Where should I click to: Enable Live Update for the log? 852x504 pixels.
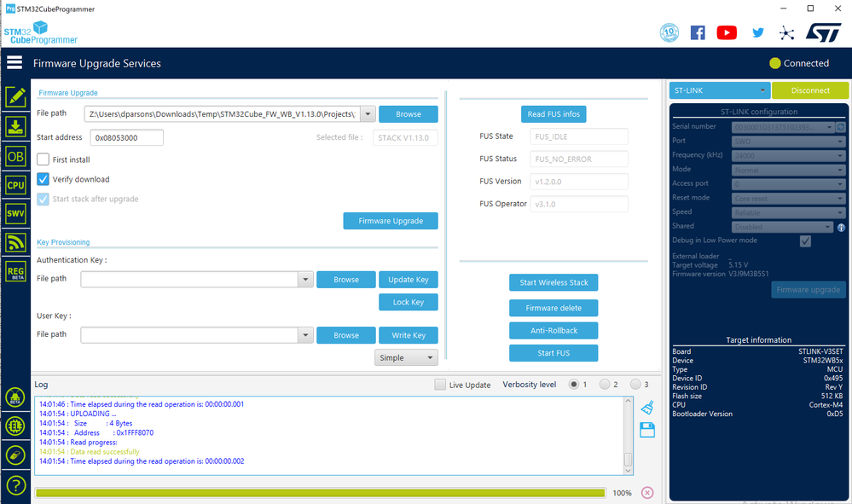tap(440, 385)
